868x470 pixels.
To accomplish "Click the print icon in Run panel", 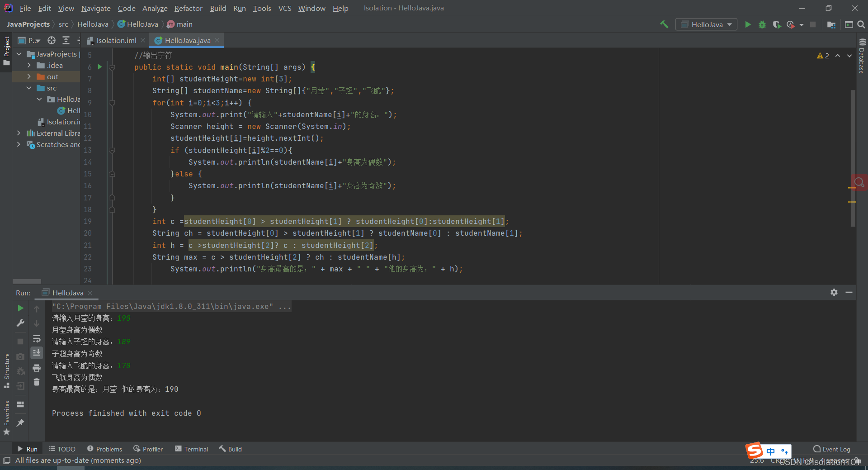I will [37, 368].
